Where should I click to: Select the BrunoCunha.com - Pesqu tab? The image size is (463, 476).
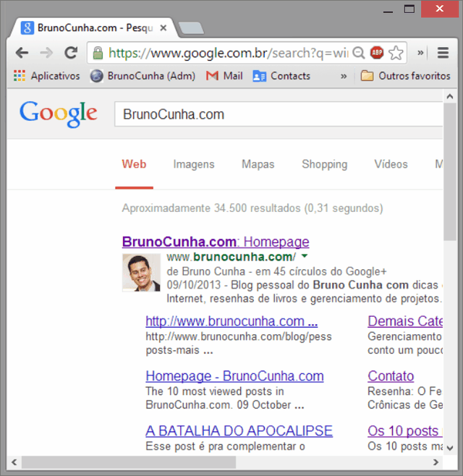[93, 28]
